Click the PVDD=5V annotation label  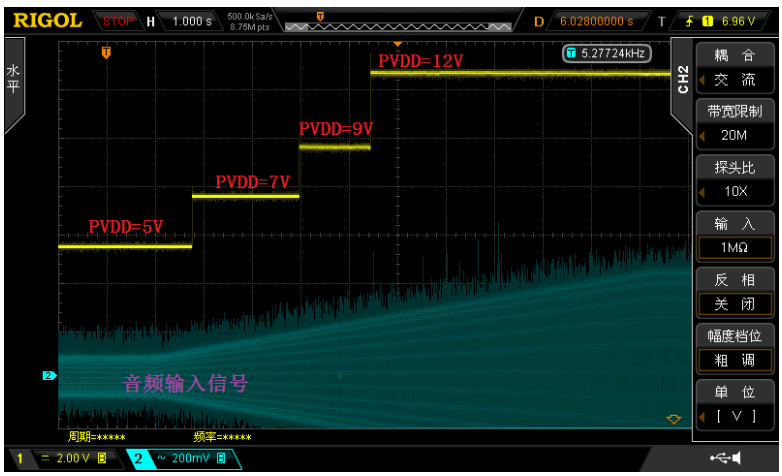(126, 227)
